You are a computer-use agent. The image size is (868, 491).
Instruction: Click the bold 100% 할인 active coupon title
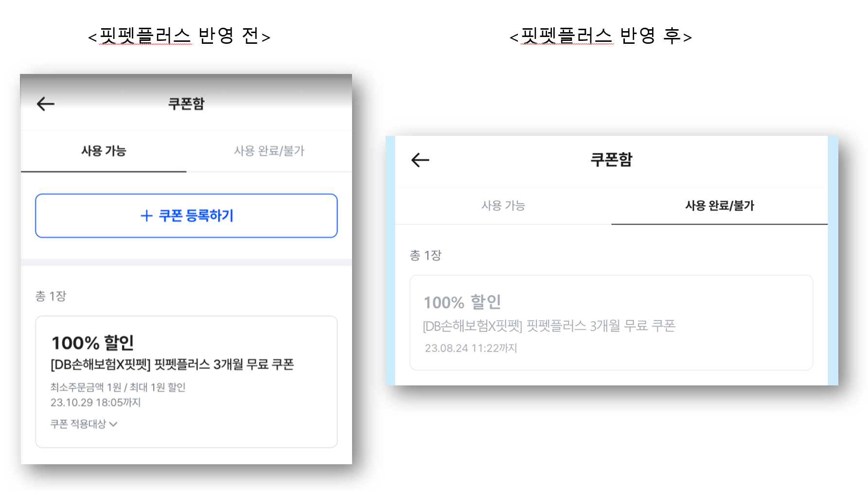point(93,343)
